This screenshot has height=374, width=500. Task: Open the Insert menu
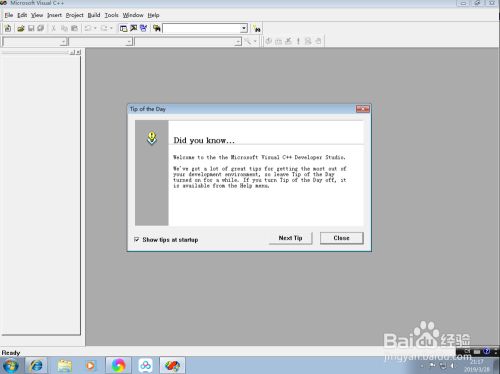(54, 15)
